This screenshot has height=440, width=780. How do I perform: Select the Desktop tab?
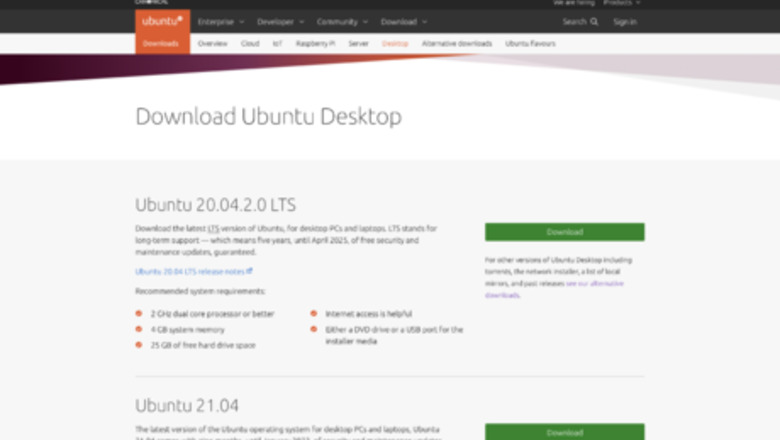[395, 44]
